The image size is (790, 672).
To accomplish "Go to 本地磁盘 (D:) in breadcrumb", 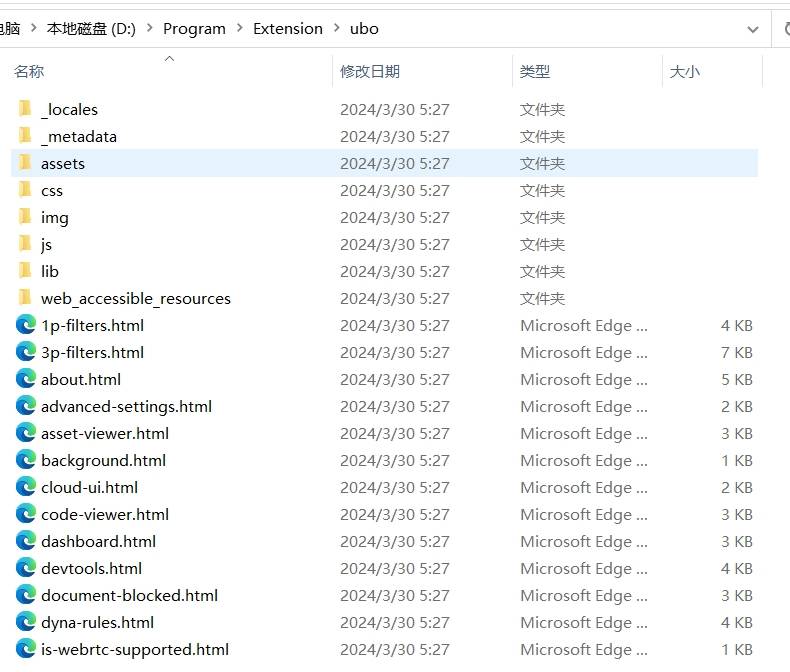I will point(91,29).
